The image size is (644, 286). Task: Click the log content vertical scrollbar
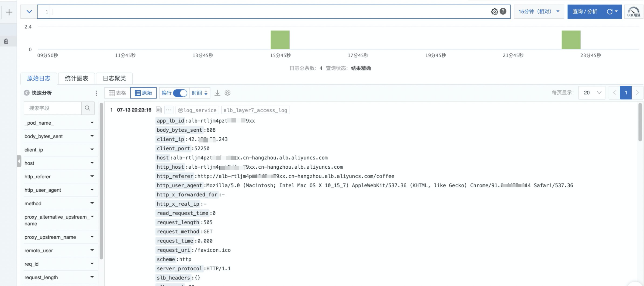coord(640,122)
